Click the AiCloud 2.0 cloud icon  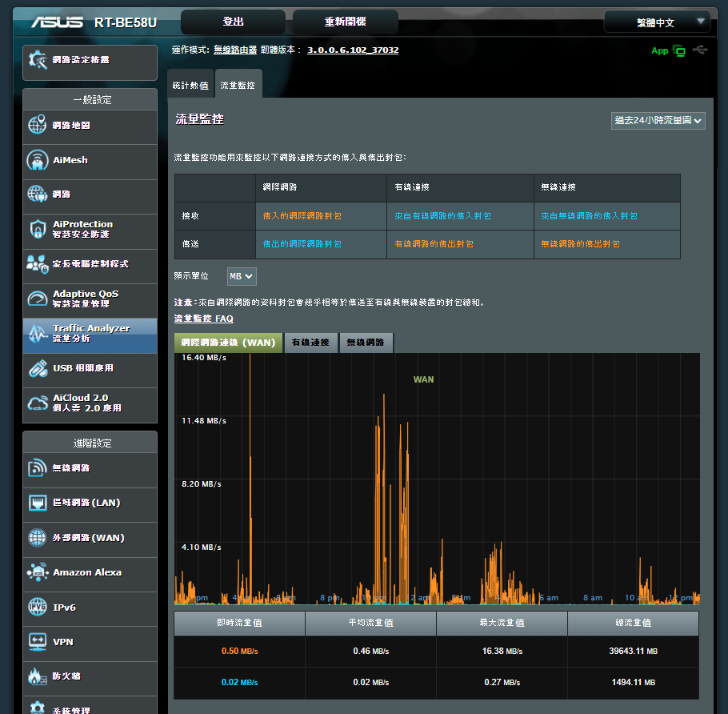point(37,403)
